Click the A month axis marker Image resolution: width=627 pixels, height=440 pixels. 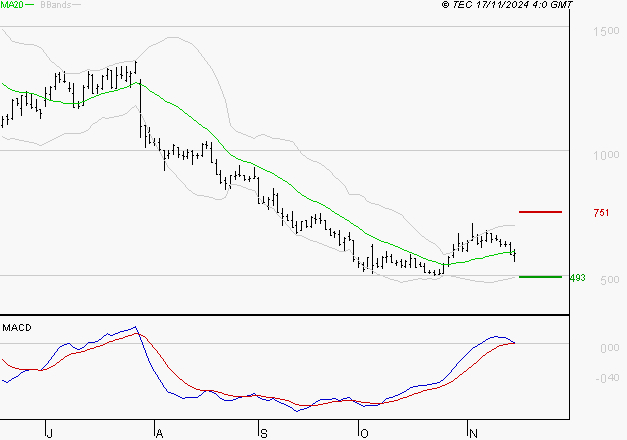pos(159,434)
